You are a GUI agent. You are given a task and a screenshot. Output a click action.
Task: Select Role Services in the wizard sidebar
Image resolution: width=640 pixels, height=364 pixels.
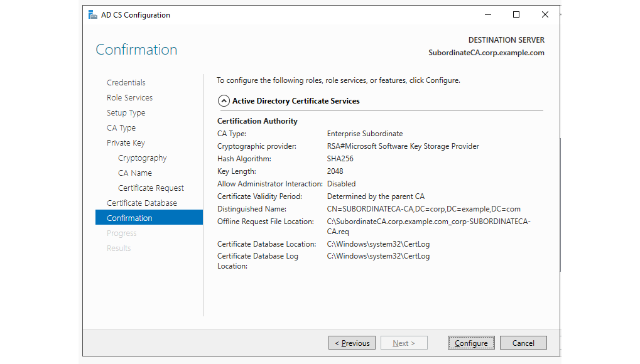[x=129, y=97]
